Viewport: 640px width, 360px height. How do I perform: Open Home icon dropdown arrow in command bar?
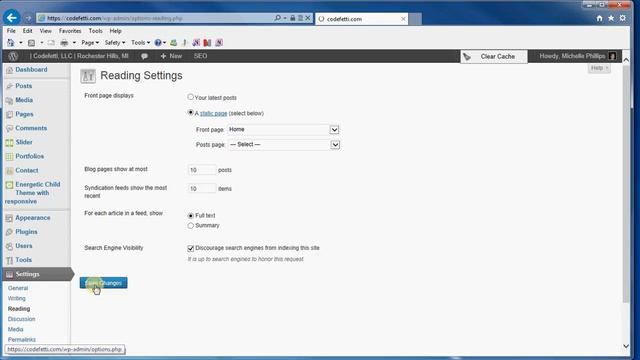[x=20, y=42]
